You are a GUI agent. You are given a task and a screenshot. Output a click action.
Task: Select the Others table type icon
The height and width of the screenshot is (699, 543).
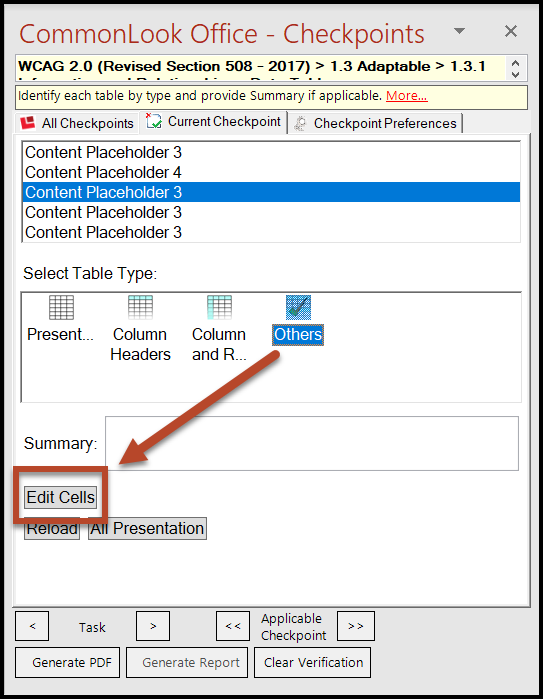pyautogui.click(x=298, y=308)
